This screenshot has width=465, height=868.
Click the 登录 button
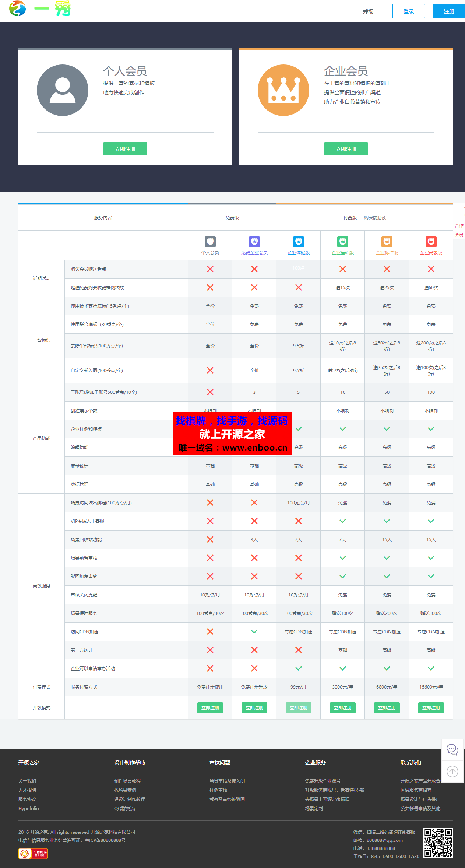[x=409, y=11]
